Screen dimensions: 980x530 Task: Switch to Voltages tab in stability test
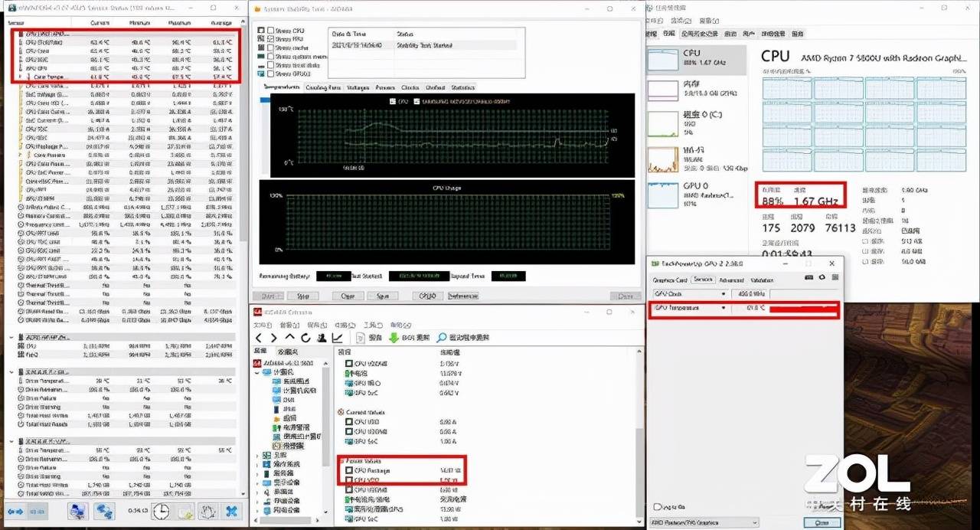pos(358,87)
